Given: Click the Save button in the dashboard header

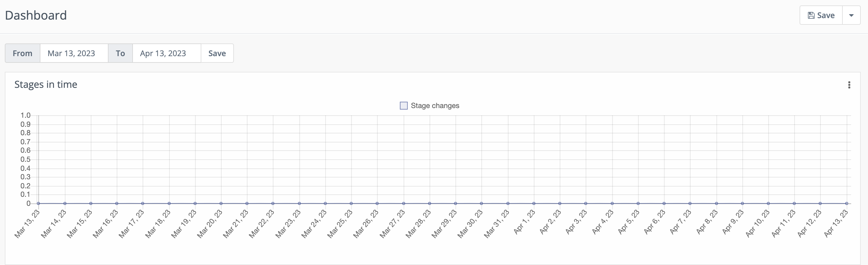Looking at the screenshot, I should [821, 15].
